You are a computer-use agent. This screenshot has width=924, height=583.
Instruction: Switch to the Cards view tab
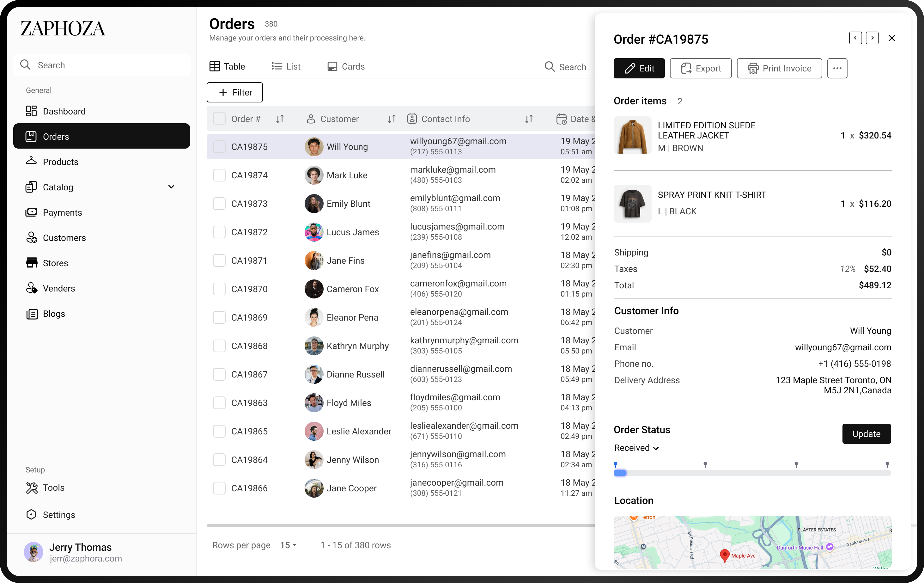(x=346, y=66)
